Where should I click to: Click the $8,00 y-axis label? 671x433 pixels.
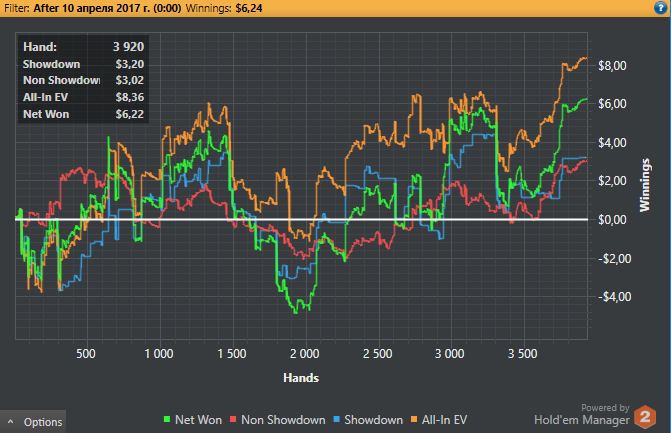tap(612, 66)
